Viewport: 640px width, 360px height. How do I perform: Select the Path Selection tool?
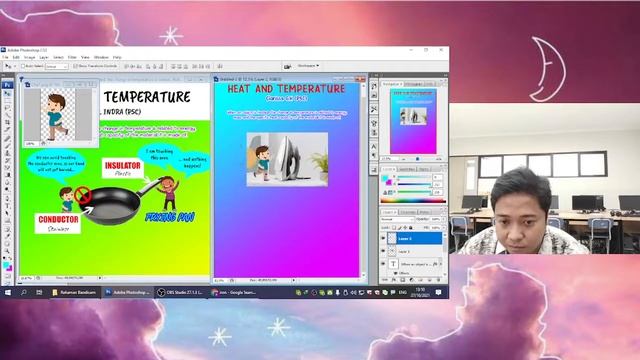7,213
